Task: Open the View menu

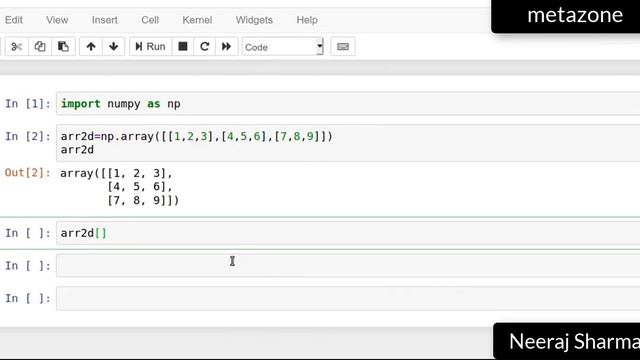Action: point(57,20)
